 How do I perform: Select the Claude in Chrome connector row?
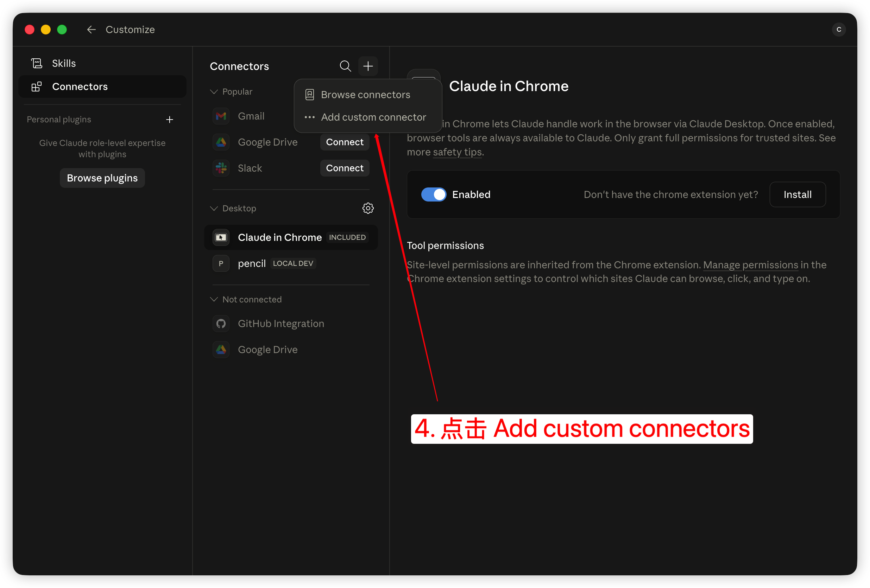tap(291, 237)
